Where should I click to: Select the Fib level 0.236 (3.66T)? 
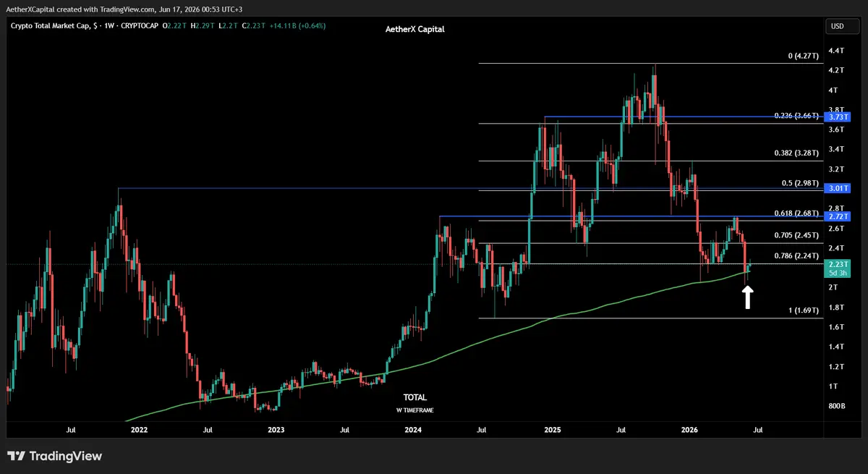click(796, 116)
